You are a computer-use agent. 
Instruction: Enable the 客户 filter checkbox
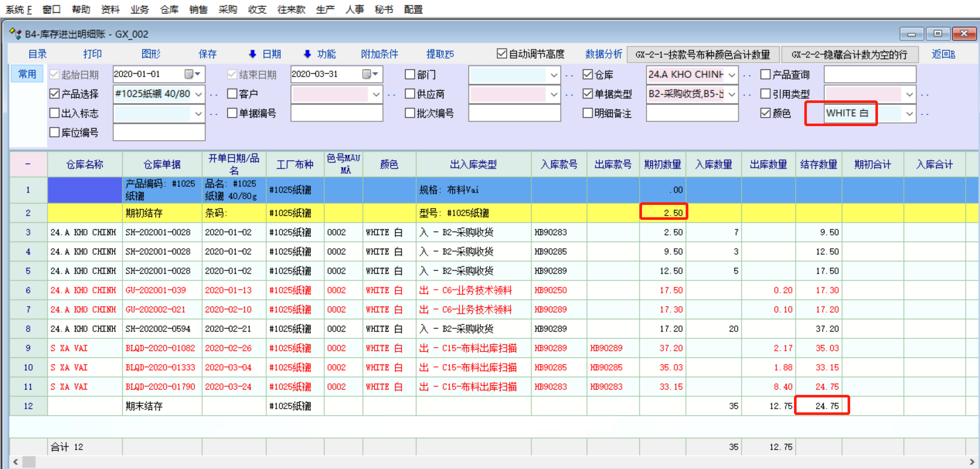(232, 94)
